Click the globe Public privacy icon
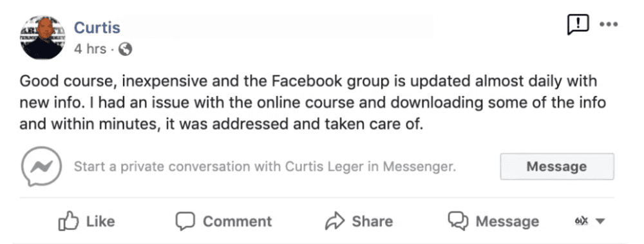644x244 pixels. pos(125,50)
